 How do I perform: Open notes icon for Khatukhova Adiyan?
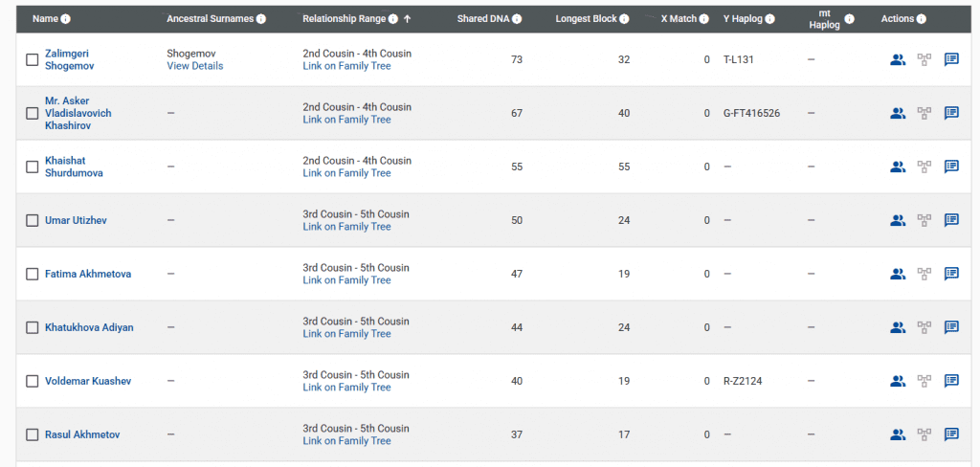pyautogui.click(x=951, y=327)
